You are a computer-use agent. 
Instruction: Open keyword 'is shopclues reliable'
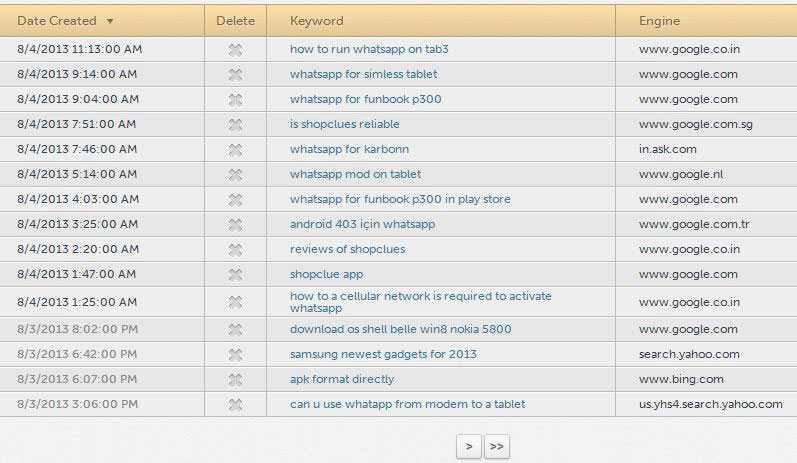tap(345, 124)
